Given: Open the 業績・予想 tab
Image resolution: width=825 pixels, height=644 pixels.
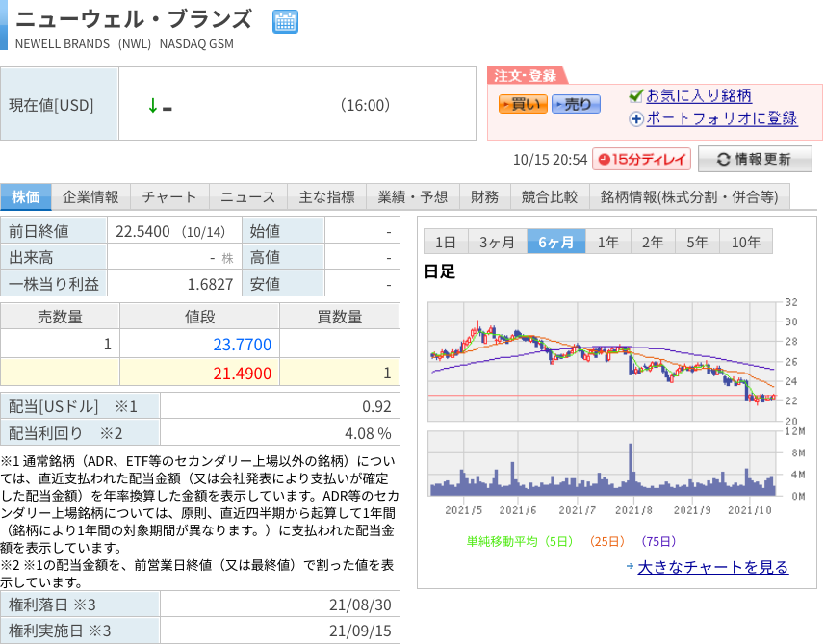Looking at the screenshot, I should tap(412, 196).
